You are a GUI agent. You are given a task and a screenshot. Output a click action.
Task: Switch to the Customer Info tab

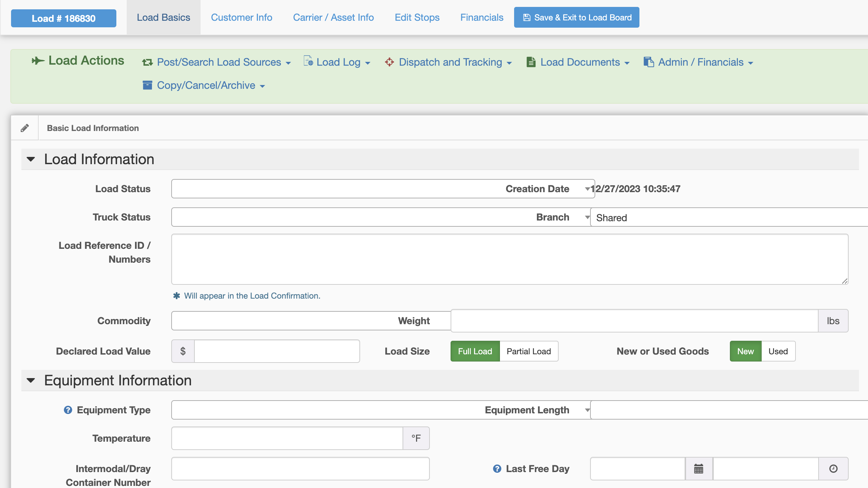tap(241, 17)
